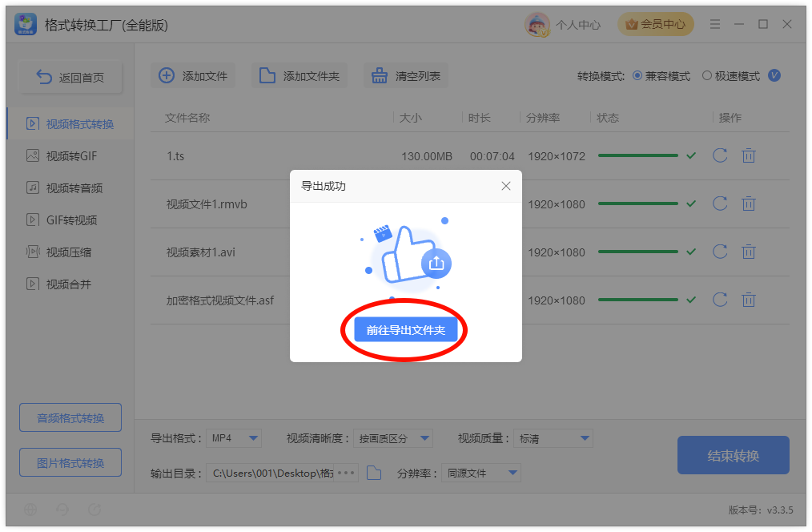Click the 时长 column header
812x532 pixels.
pos(480,118)
